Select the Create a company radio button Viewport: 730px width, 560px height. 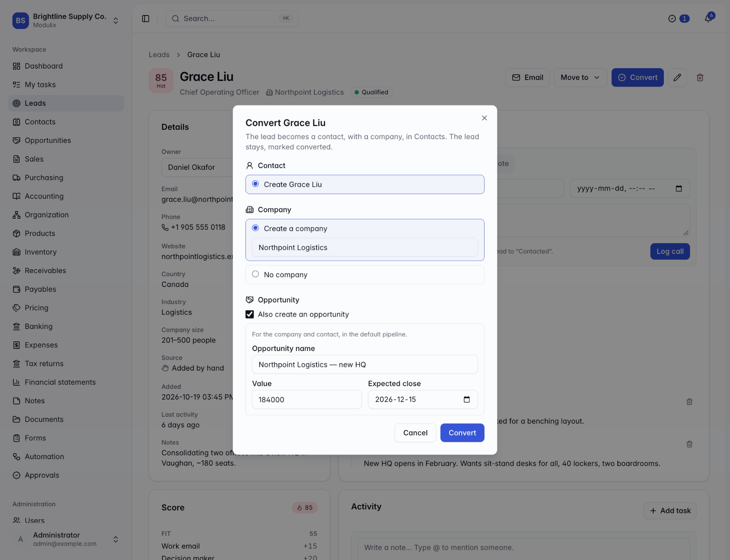256,228
